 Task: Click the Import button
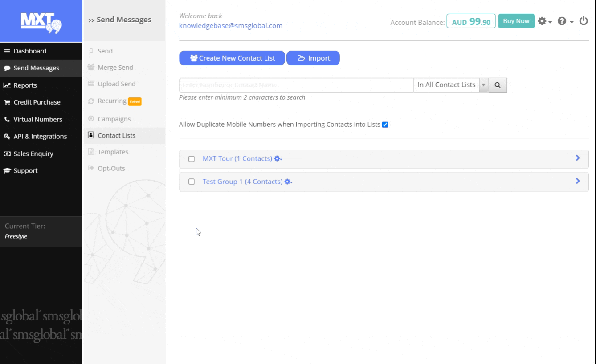coord(313,58)
